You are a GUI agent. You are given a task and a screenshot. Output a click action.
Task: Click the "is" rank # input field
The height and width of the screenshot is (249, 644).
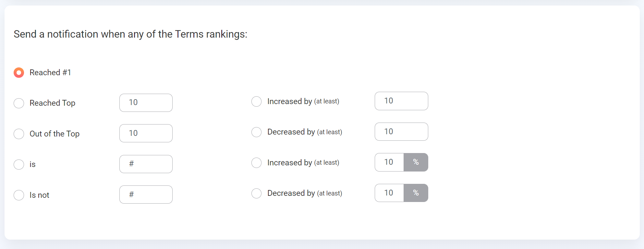(x=146, y=164)
